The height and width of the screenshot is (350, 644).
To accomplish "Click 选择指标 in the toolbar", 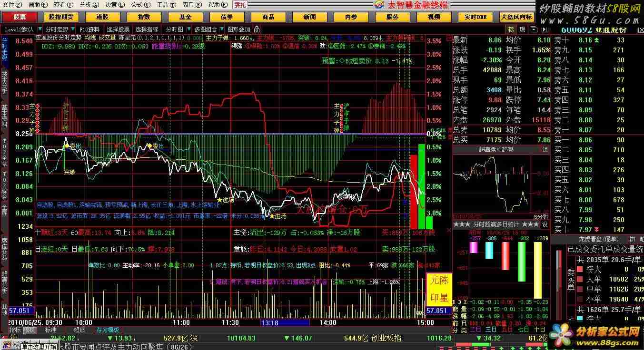I will pos(147,29).
